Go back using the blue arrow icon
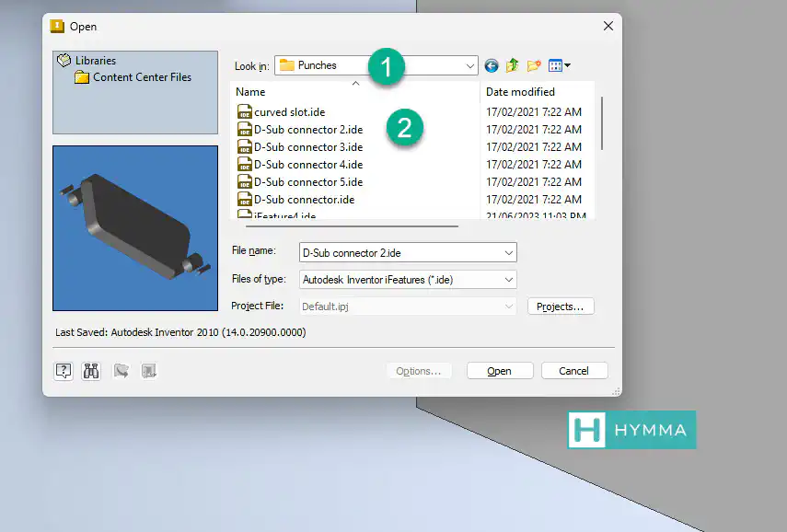 click(492, 65)
